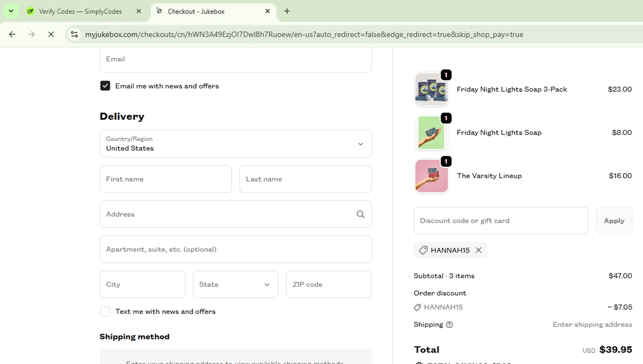Click the City field
This screenshot has width=643, height=364.
[142, 284]
